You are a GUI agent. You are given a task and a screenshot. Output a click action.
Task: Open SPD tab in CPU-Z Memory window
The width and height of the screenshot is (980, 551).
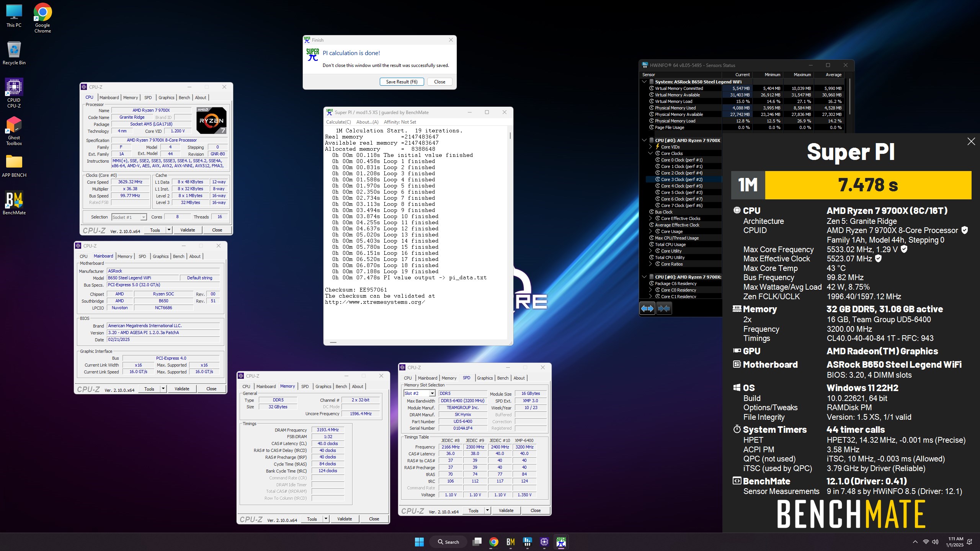(305, 386)
